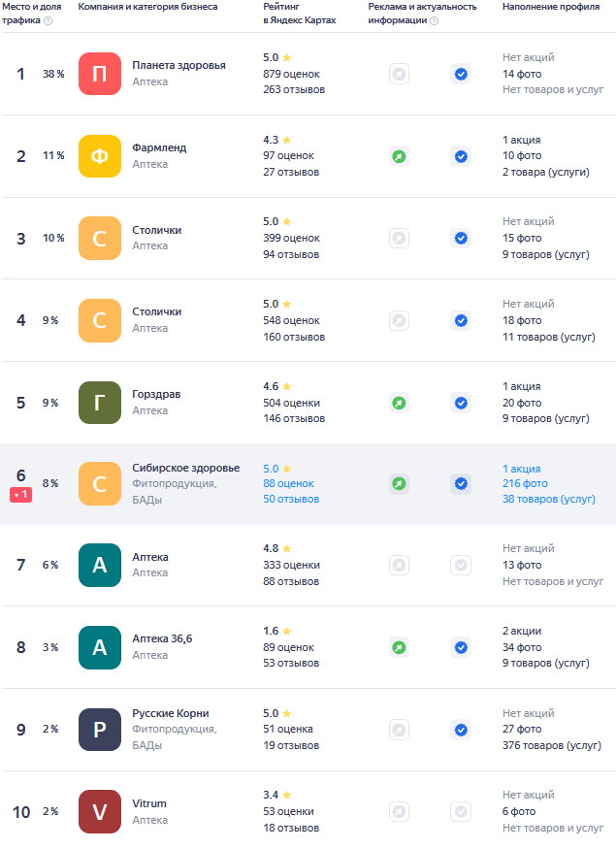The width and height of the screenshot is (616, 849).
Task: Click blue verified checkmark in Горздрав row
Action: point(461,402)
